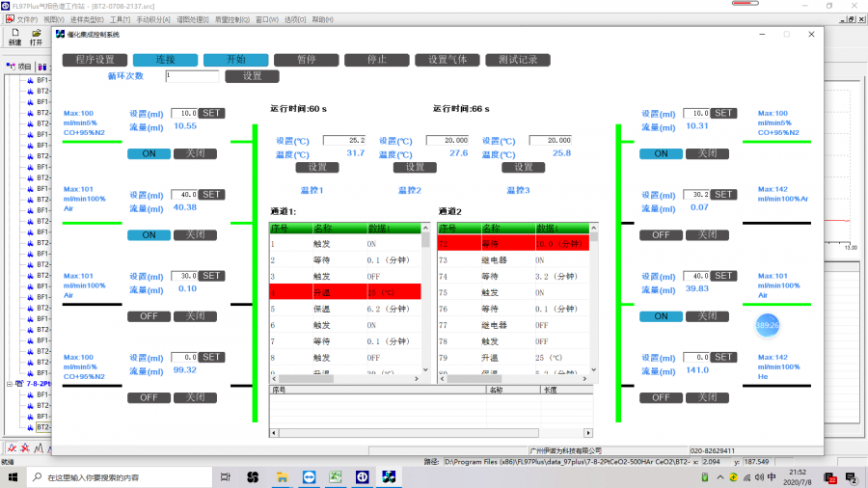Toggle the OFF switch for right 100%Ar channel

tap(661, 234)
